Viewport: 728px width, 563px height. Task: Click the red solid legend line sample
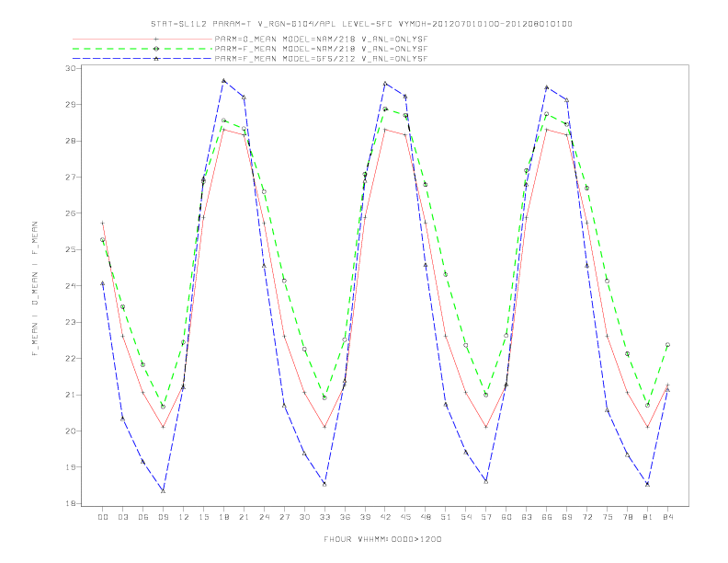click(142, 39)
